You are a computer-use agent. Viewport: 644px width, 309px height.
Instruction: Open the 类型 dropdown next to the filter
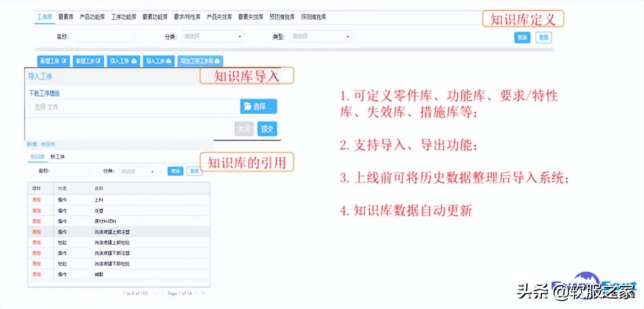click(321, 36)
